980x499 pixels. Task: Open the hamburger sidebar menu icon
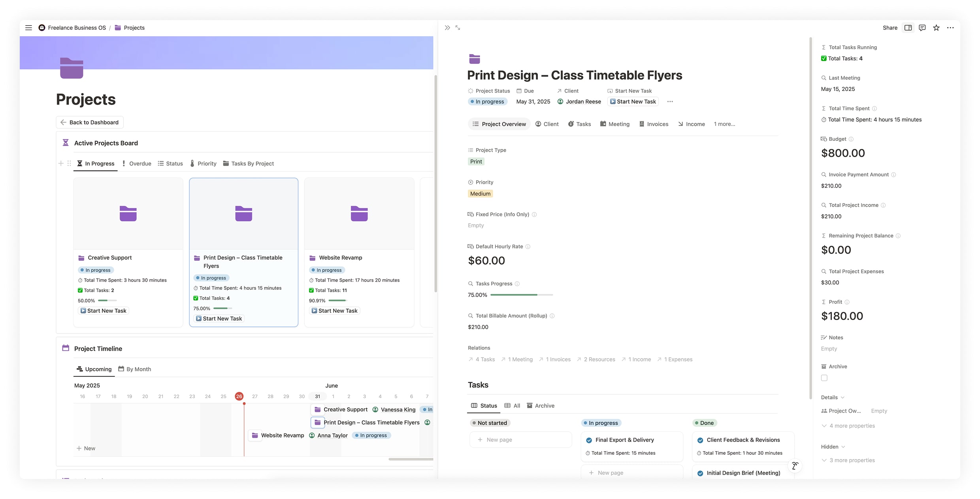(x=28, y=28)
